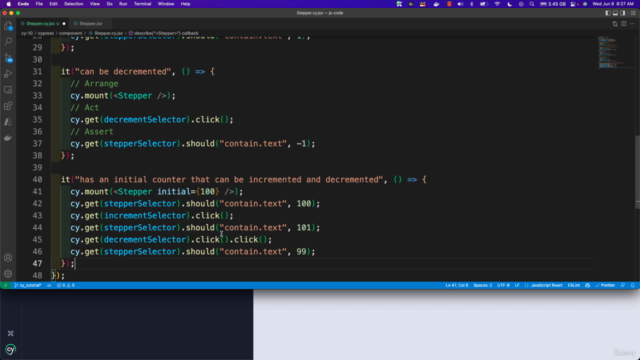Open the Code application menu

click(23, 4)
